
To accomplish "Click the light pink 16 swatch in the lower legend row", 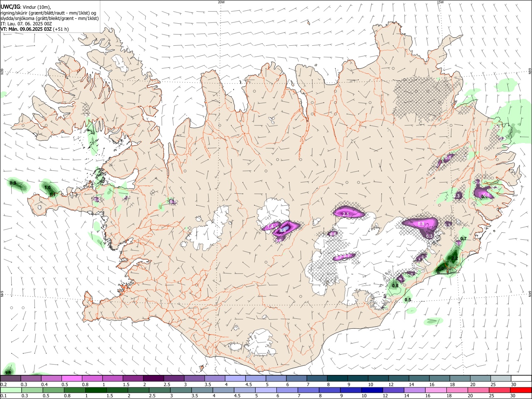I will pos(436,390).
